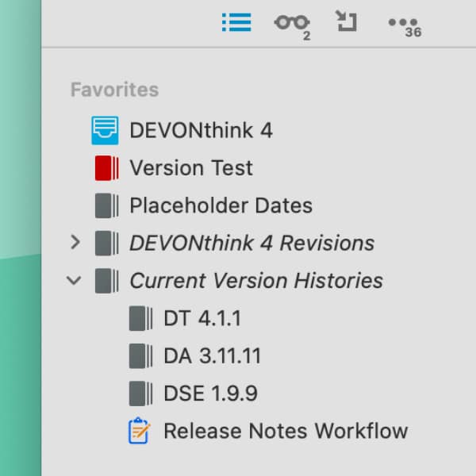Screen dimensions: 476x476
Task: Open the Release Notes Workflow document
Action: coord(285,431)
